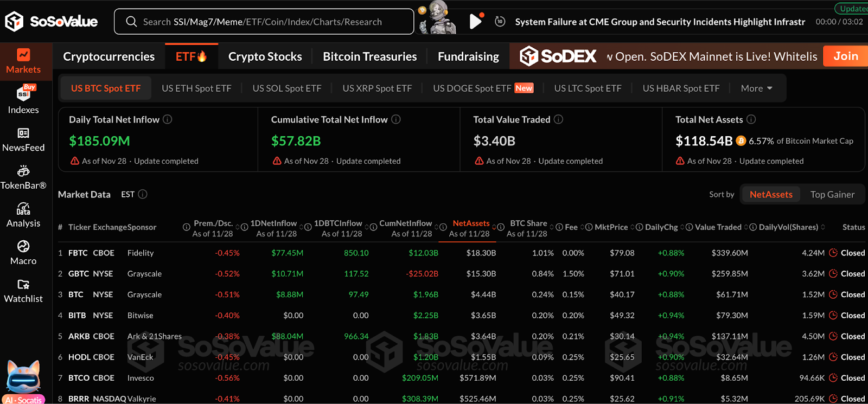Open Watchlist in the sidebar
The image size is (868, 404).
pos(23,291)
